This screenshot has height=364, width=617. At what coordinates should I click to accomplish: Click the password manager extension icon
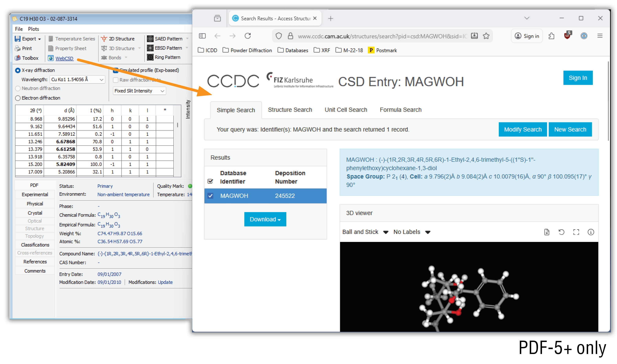(x=584, y=36)
